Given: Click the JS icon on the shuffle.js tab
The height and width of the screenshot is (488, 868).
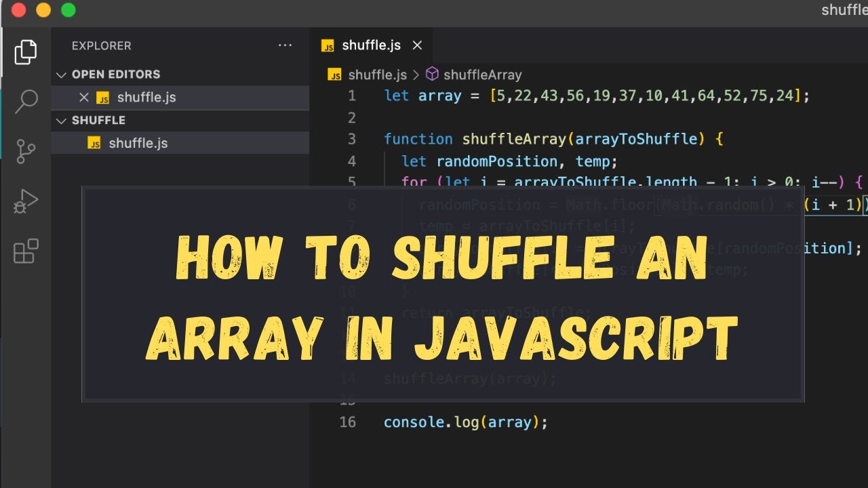Looking at the screenshot, I should coord(328,45).
